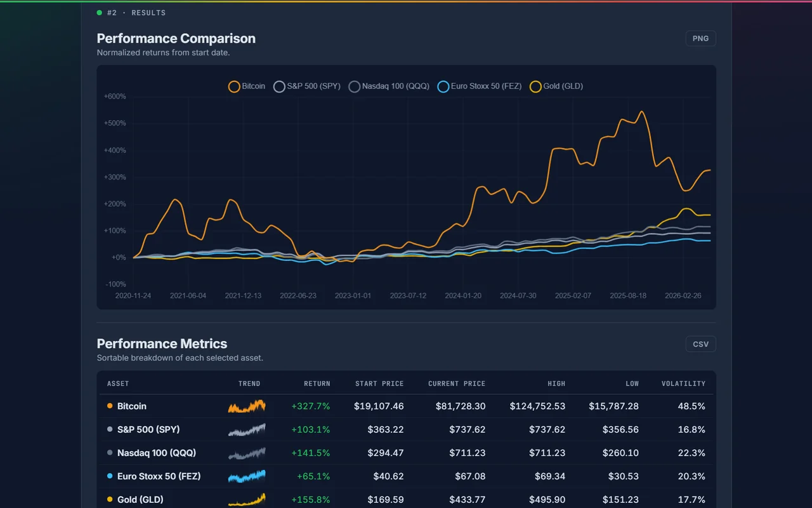Image resolution: width=812 pixels, height=508 pixels.
Task: Export chart with the PNG button
Action: (701, 39)
